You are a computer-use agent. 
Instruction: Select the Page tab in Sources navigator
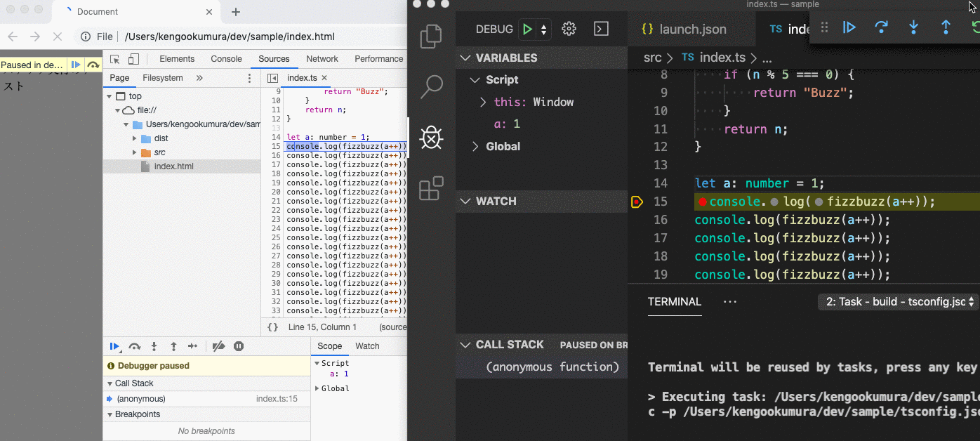point(119,78)
